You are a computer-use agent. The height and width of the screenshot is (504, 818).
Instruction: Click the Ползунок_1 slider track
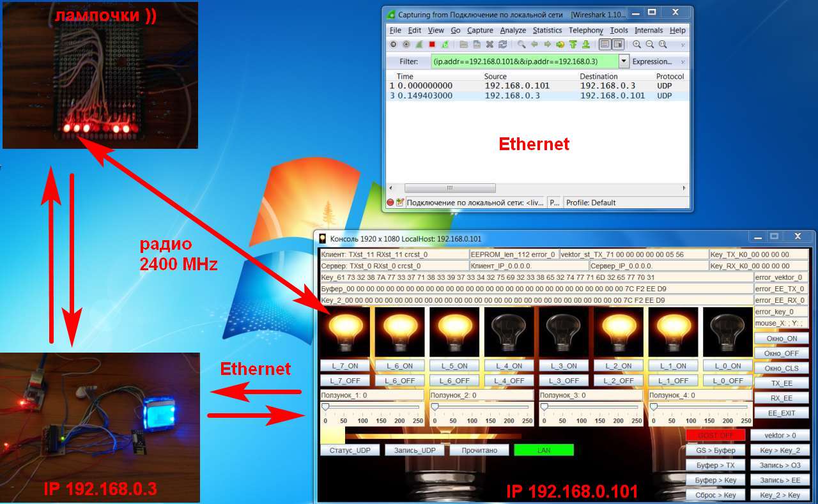(x=372, y=407)
